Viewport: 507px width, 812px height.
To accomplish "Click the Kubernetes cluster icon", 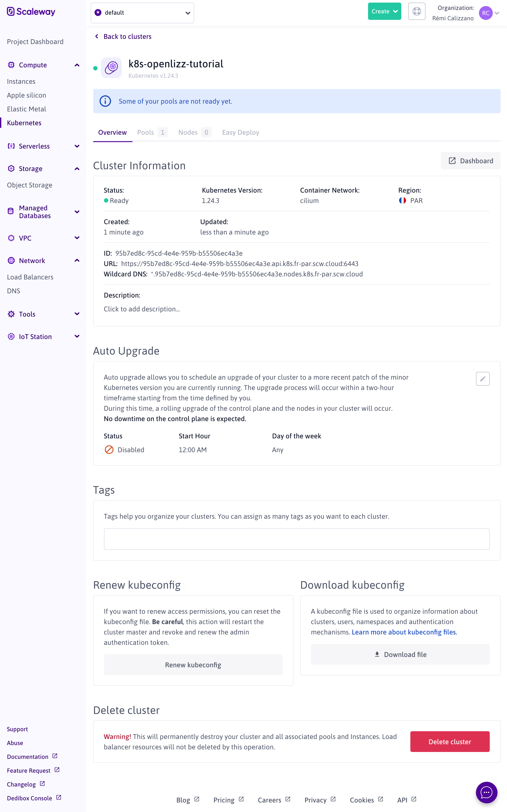I will click(x=111, y=68).
